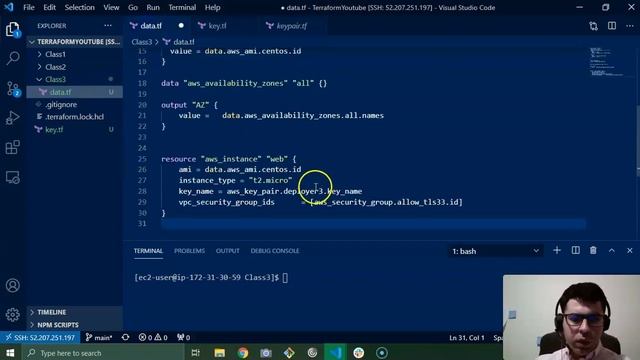Switch to the keypair.tf editor tab
The width and height of the screenshot is (640, 360).
coord(292,26)
